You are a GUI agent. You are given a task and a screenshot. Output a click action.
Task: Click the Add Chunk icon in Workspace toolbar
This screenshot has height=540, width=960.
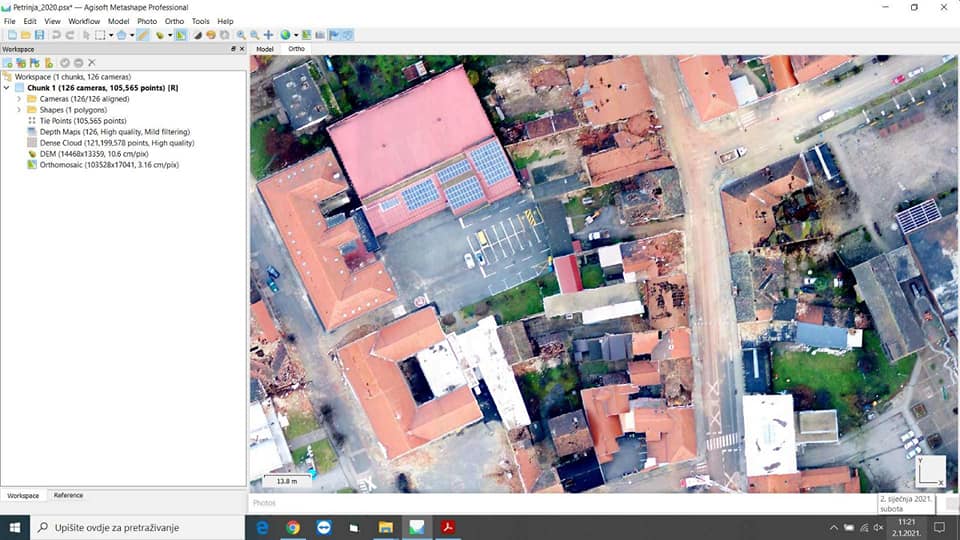(x=8, y=62)
